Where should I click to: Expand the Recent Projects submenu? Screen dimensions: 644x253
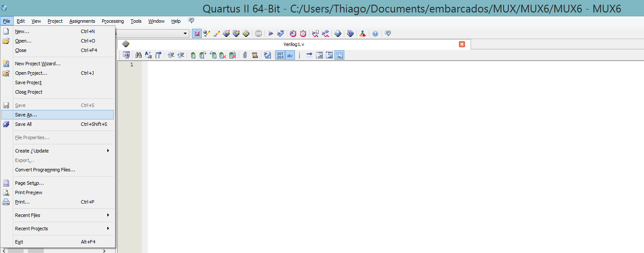pyautogui.click(x=58, y=229)
